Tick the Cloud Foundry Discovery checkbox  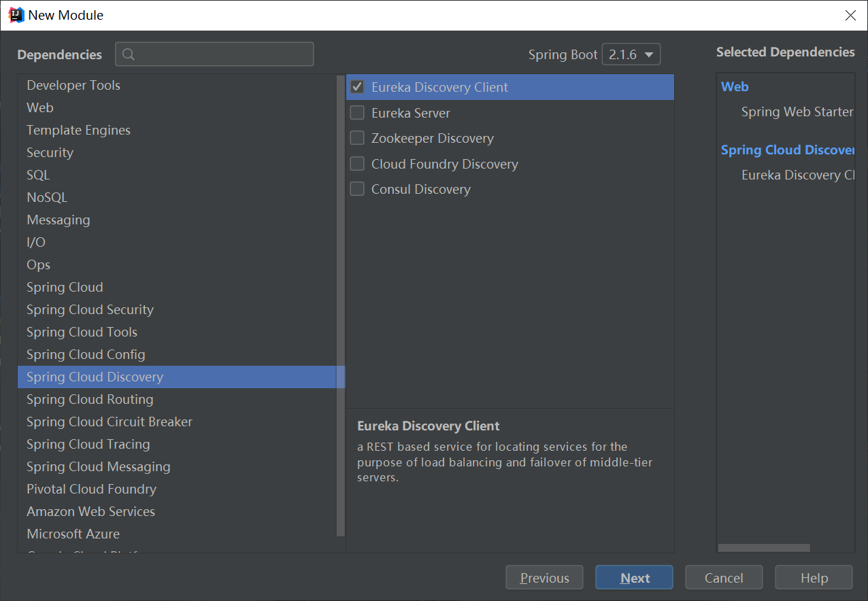tap(357, 164)
